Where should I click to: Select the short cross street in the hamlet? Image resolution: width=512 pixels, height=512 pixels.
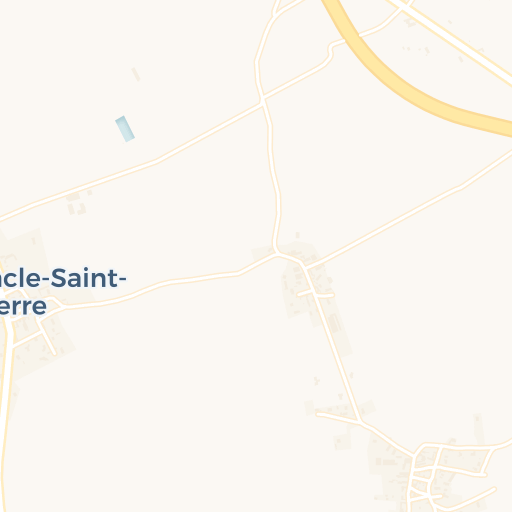pos(315,294)
